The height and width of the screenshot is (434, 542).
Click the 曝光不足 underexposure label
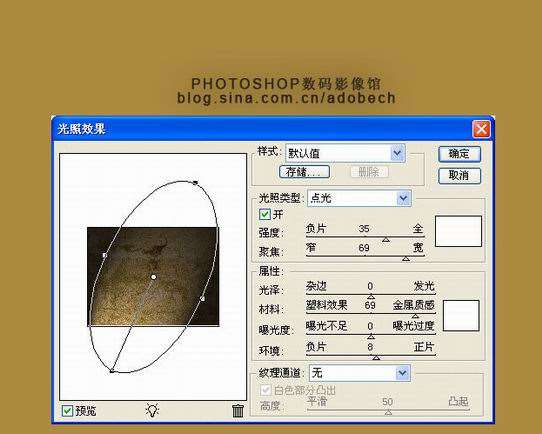coord(327,326)
